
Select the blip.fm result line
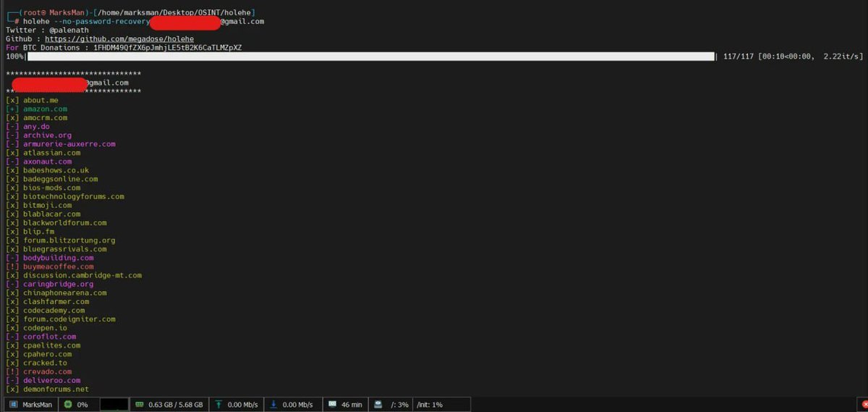click(30, 232)
